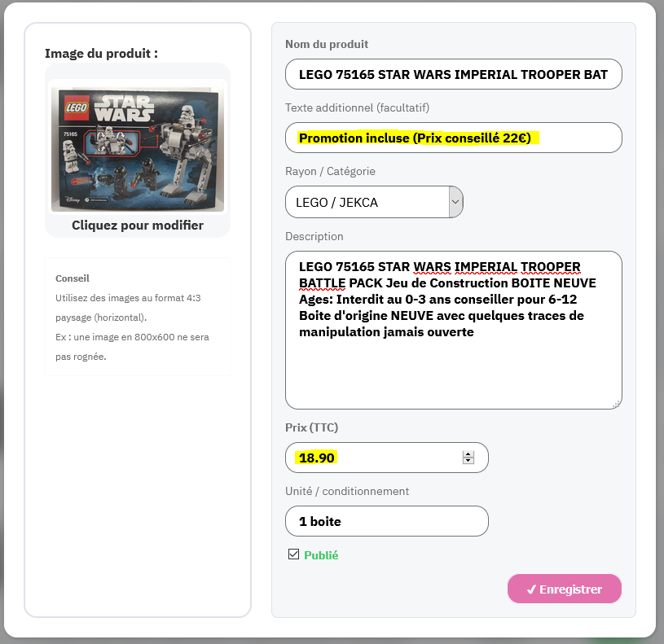Click the 'Prix (TTC)' label
The image size is (664, 644).
coord(312,427)
